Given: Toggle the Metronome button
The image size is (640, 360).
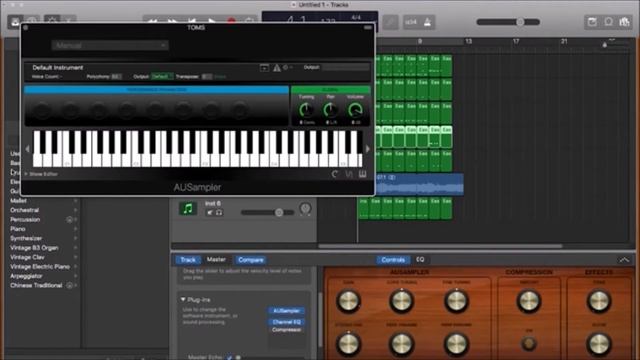Looking at the screenshot, I should [x=427, y=22].
